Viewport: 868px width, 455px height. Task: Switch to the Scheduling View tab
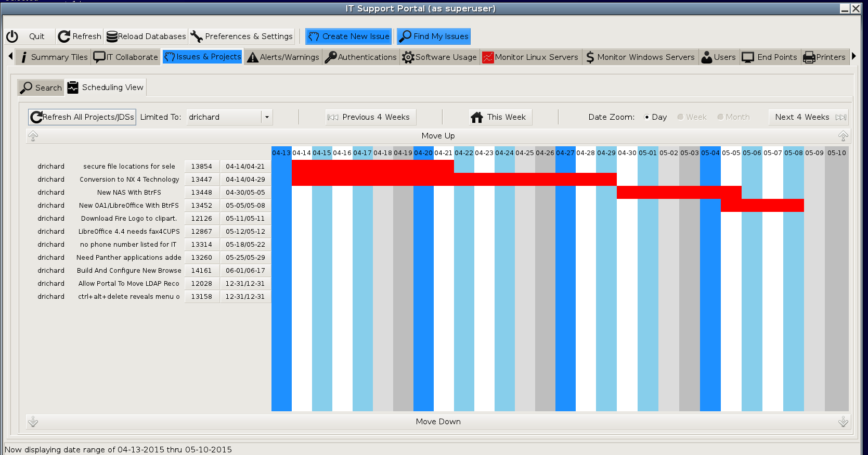tap(106, 87)
